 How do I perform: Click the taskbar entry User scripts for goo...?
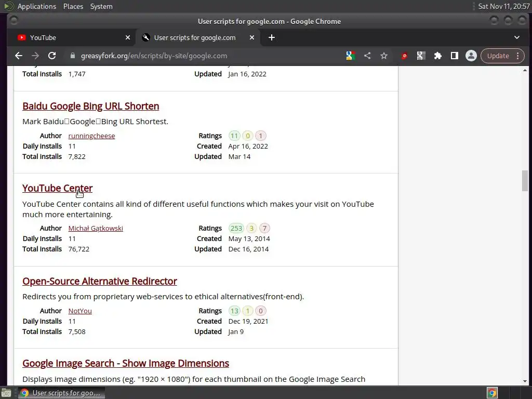click(61, 393)
